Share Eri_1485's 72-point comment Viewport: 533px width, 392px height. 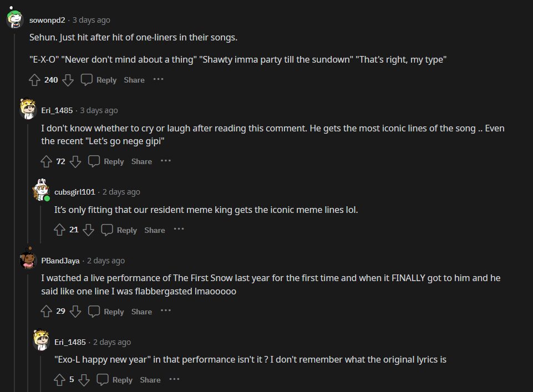click(141, 161)
